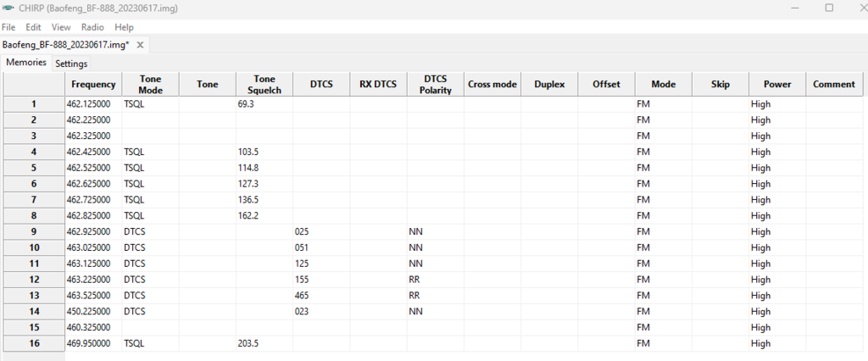Open the File menu

pyautogui.click(x=8, y=26)
